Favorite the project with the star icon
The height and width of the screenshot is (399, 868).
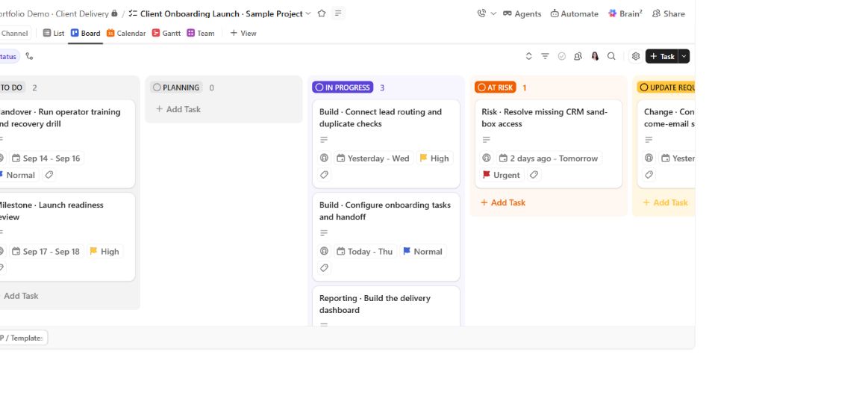322,13
